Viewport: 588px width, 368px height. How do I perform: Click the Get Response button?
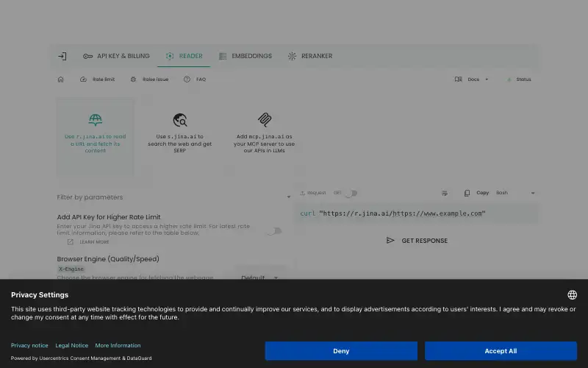pyautogui.click(x=417, y=241)
